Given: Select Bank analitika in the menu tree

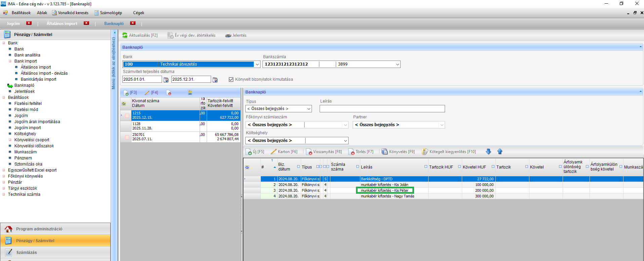Looking at the screenshot, I should click(27, 55).
